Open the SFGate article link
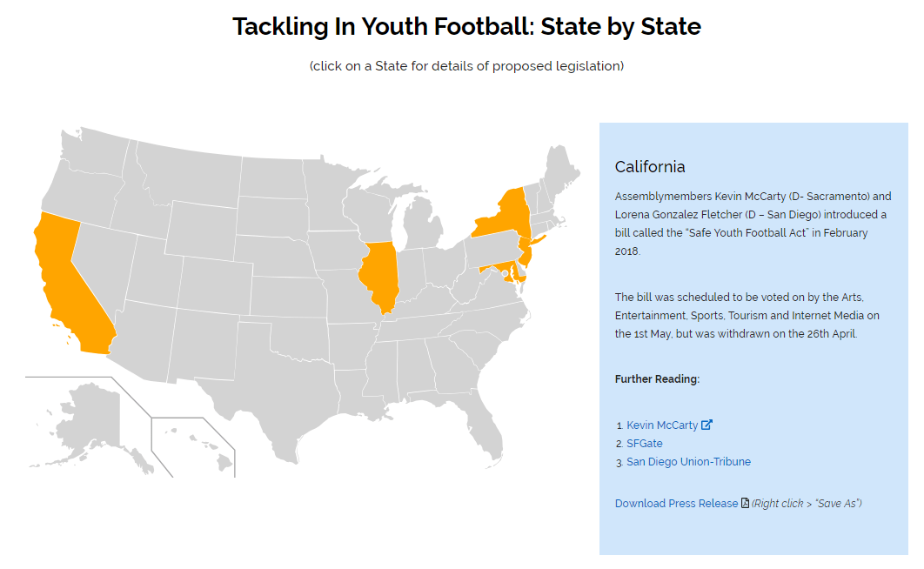Screen dimensions: 924x569 click(644, 443)
